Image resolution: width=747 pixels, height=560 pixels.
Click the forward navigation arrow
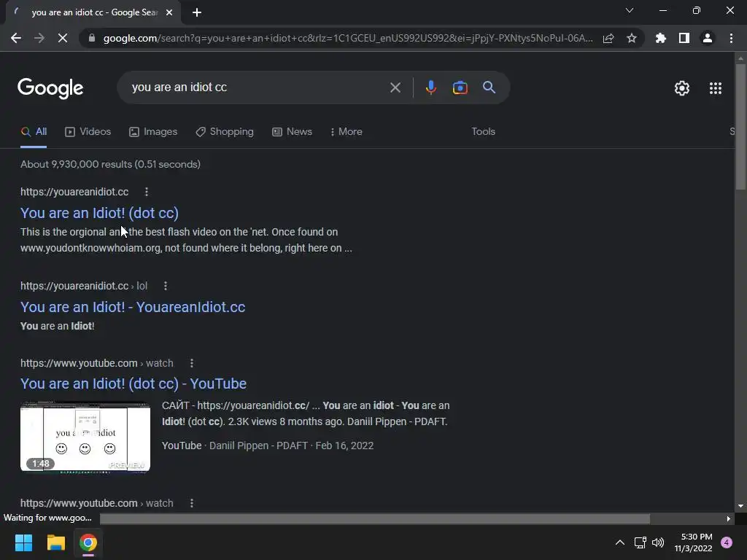pyautogui.click(x=39, y=38)
